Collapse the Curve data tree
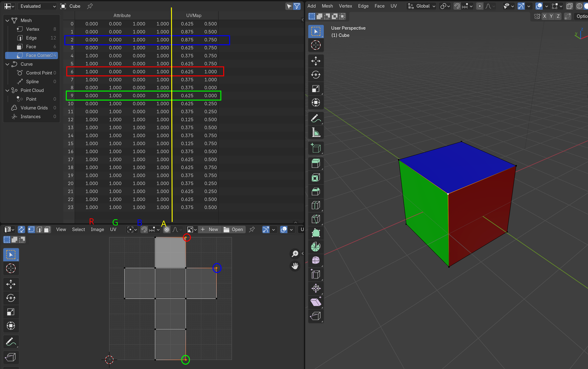Image resolution: width=588 pixels, height=369 pixels. click(x=7, y=64)
